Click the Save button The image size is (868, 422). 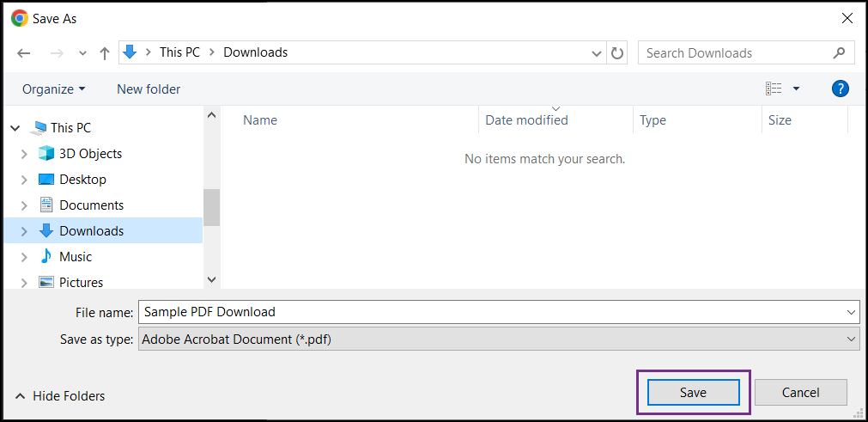pos(693,393)
